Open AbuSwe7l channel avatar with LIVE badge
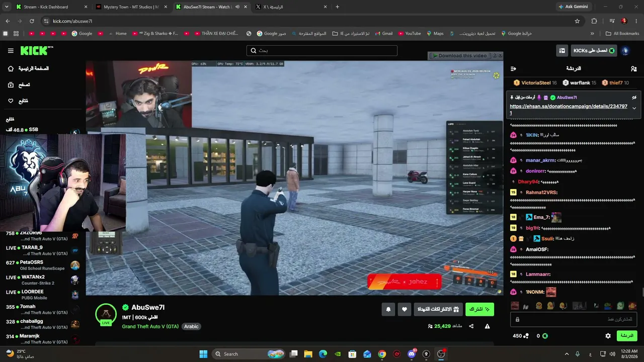 [x=106, y=315]
